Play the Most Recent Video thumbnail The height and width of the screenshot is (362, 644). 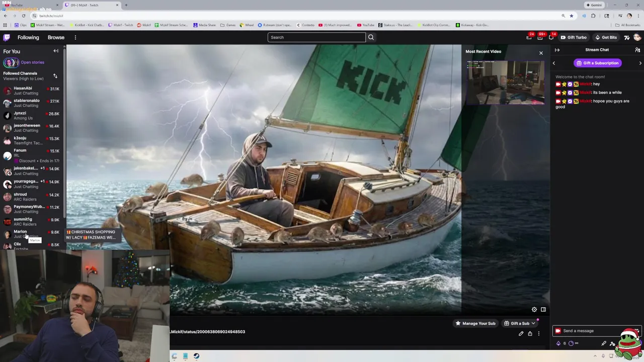505,82
